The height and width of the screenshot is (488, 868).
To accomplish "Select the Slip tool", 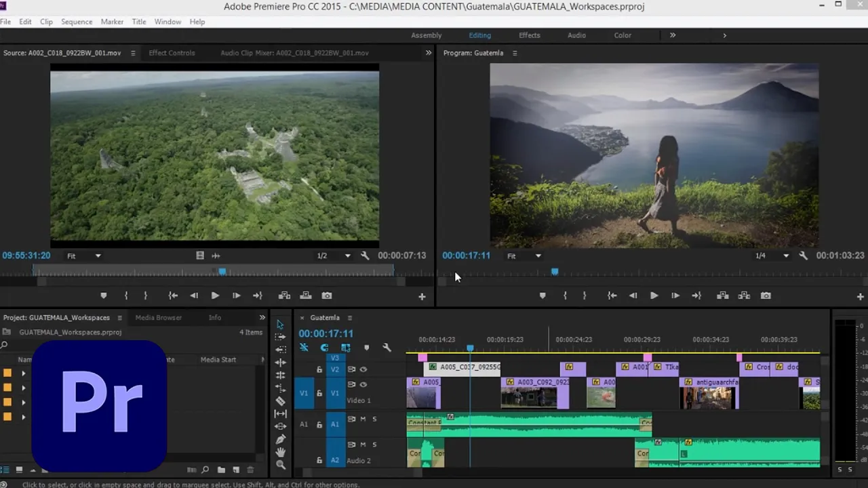I will pyautogui.click(x=281, y=413).
